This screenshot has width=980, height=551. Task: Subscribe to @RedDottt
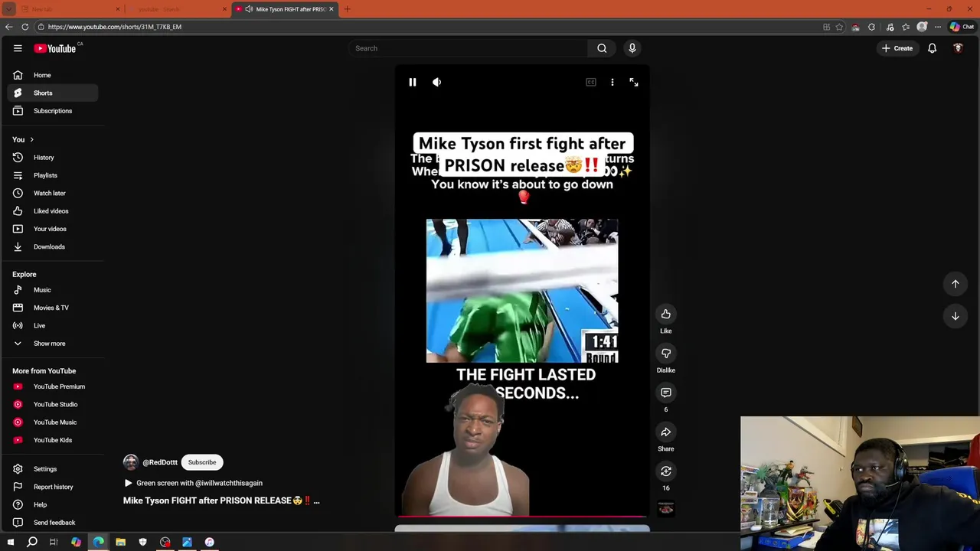click(x=202, y=462)
